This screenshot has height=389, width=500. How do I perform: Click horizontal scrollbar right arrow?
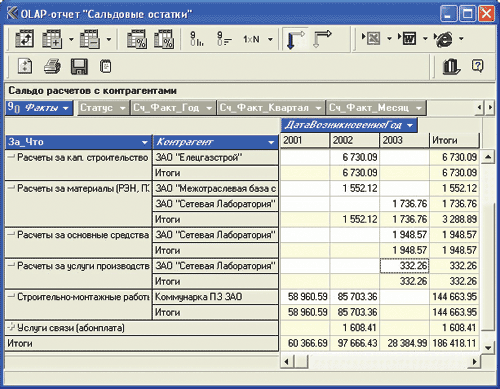474,361
